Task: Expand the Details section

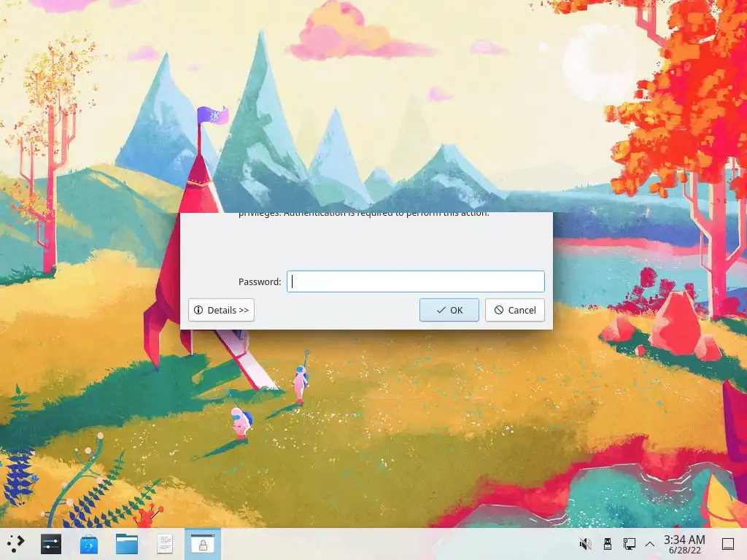Action: click(222, 310)
